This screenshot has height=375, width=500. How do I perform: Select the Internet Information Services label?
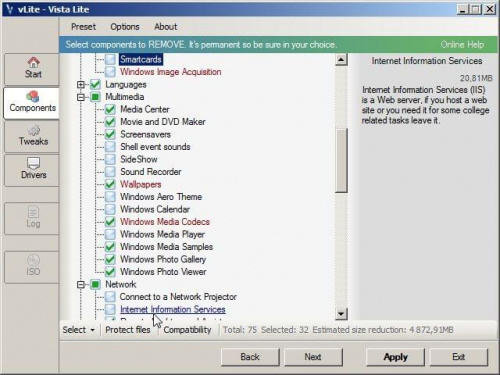(x=173, y=309)
